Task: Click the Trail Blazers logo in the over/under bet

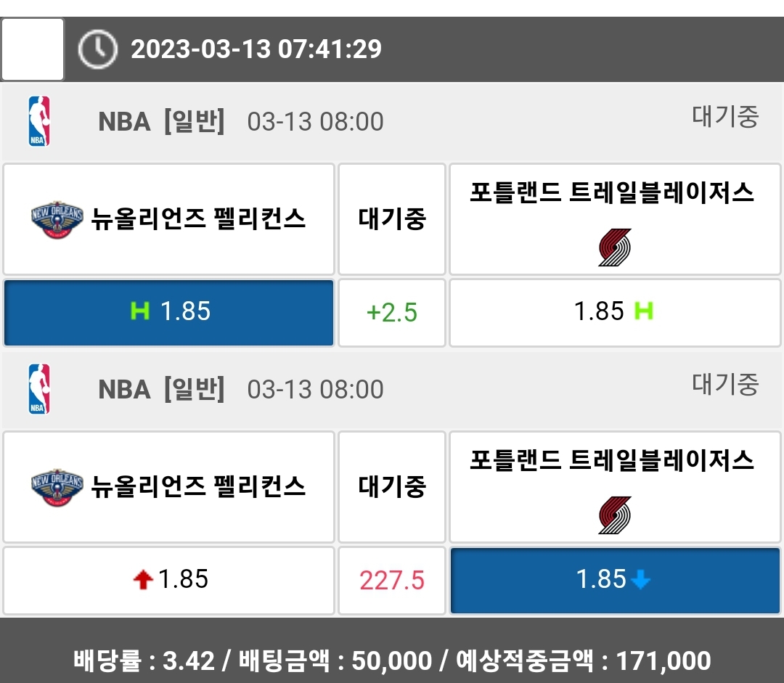Action: click(614, 515)
